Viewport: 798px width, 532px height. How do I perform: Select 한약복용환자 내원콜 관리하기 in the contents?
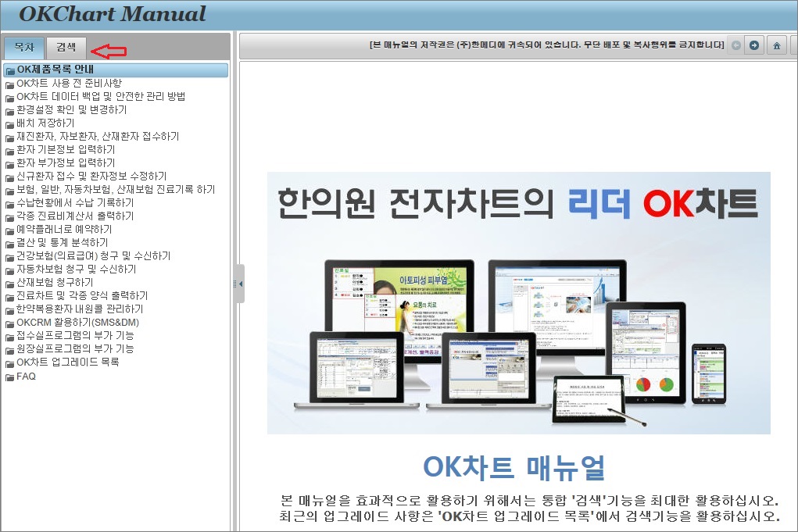tap(80, 309)
